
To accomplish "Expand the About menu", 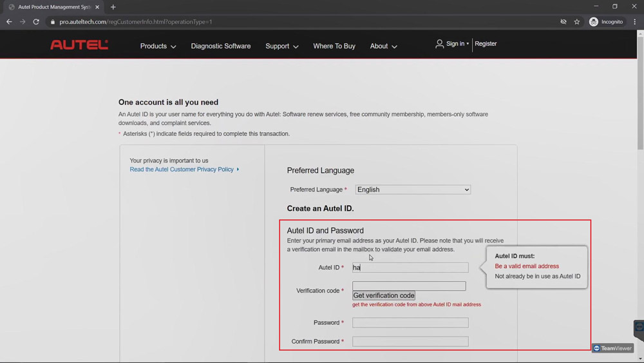I will click(x=383, y=46).
